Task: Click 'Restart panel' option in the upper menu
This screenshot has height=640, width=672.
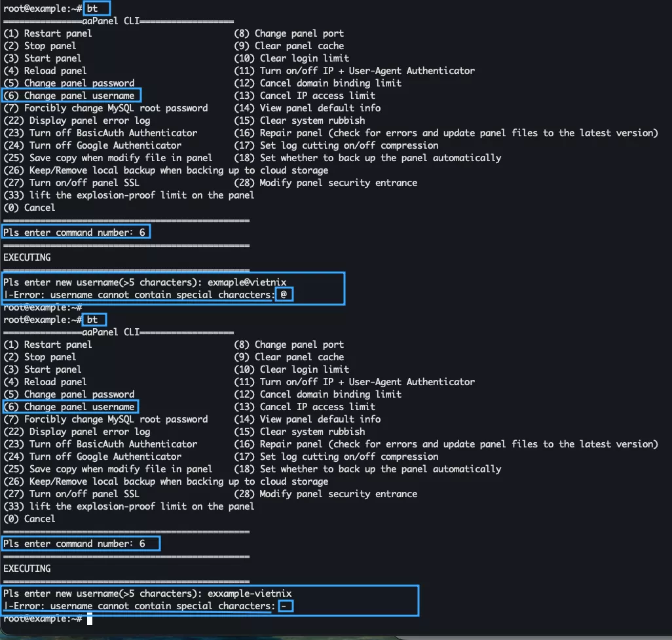Action: click(x=48, y=33)
